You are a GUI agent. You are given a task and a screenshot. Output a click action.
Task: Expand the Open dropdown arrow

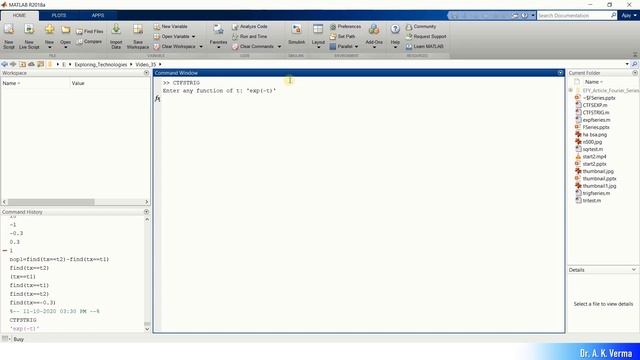(x=65, y=47)
